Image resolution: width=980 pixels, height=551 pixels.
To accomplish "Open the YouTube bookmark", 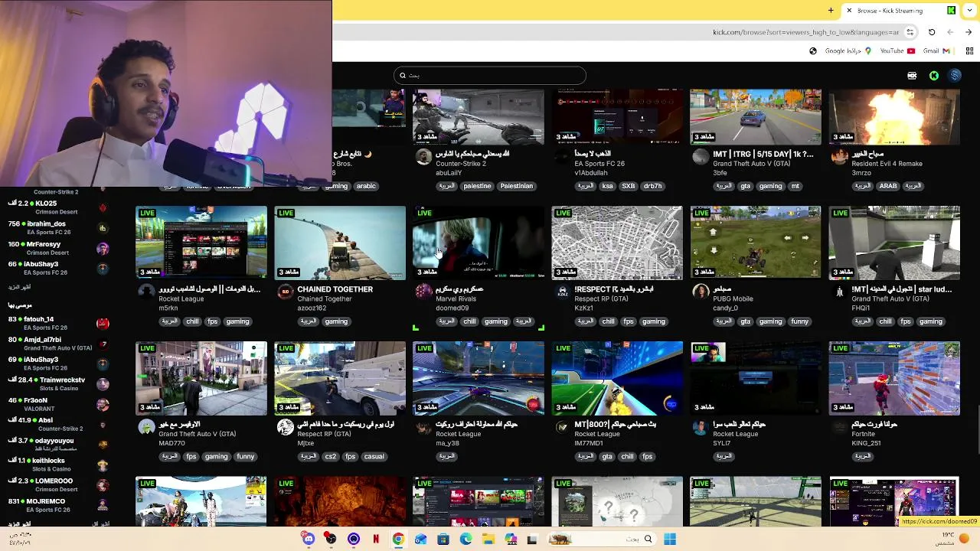I will (897, 51).
